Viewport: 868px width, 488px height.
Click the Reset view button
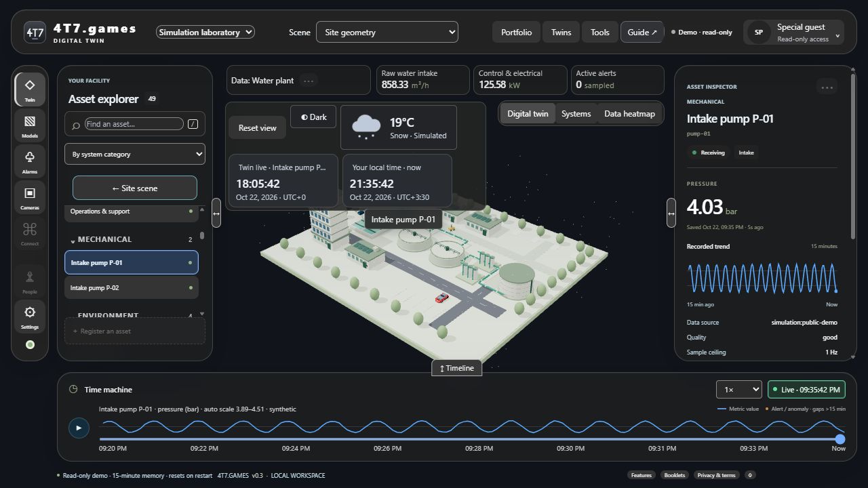[258, 128]
